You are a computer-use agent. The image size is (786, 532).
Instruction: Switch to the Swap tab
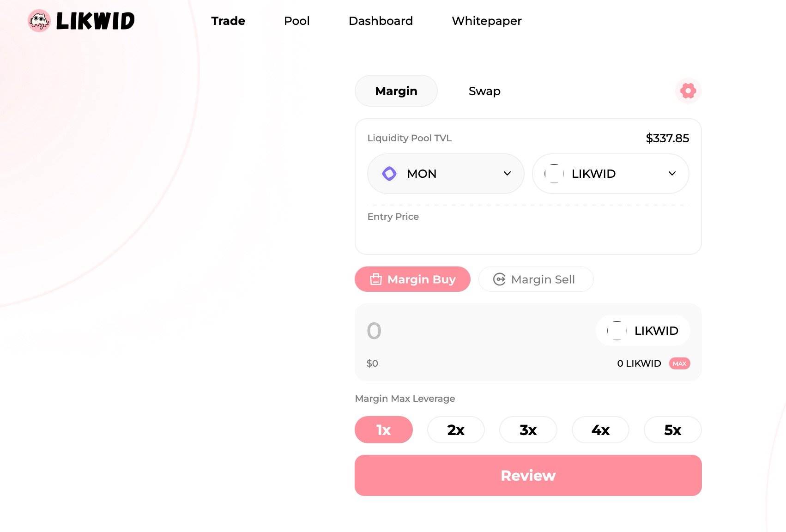[484, 91]
